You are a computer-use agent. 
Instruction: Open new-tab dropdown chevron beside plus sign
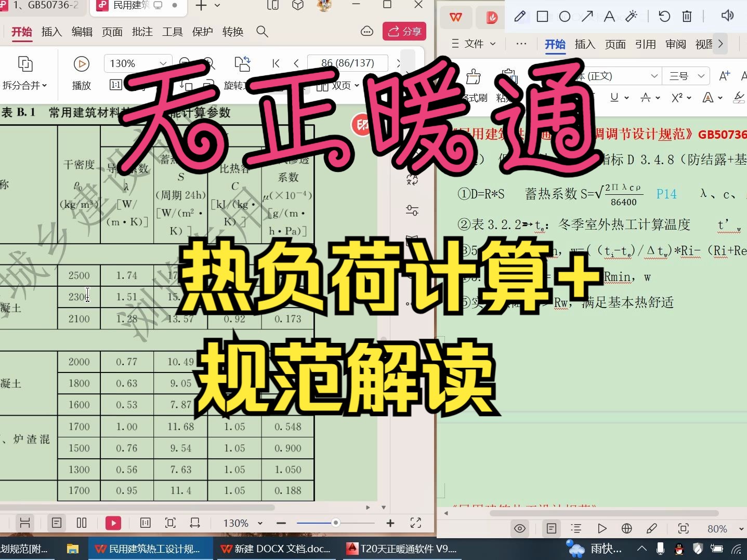click(x=217, y=6)
